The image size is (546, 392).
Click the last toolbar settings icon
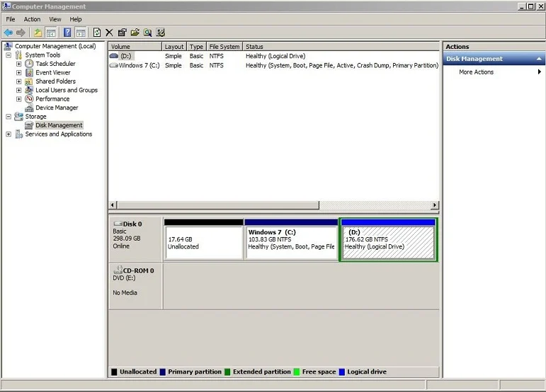point(161,33)
